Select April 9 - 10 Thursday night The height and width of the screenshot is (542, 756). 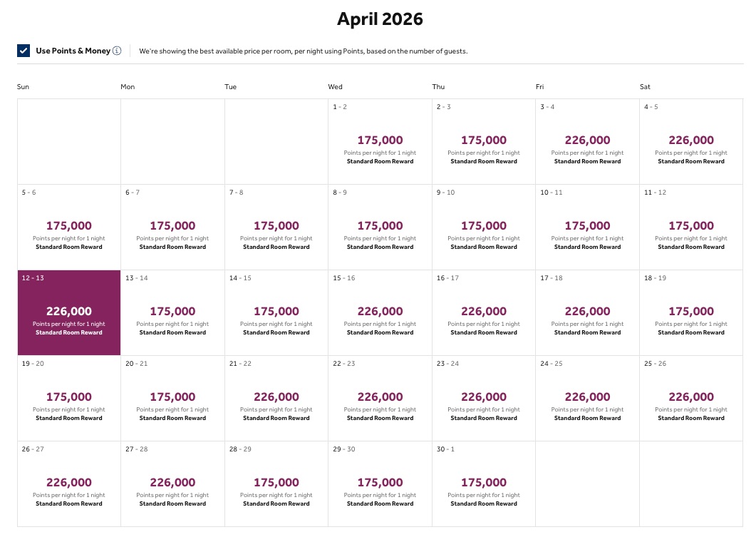click(x=484, y=227)
